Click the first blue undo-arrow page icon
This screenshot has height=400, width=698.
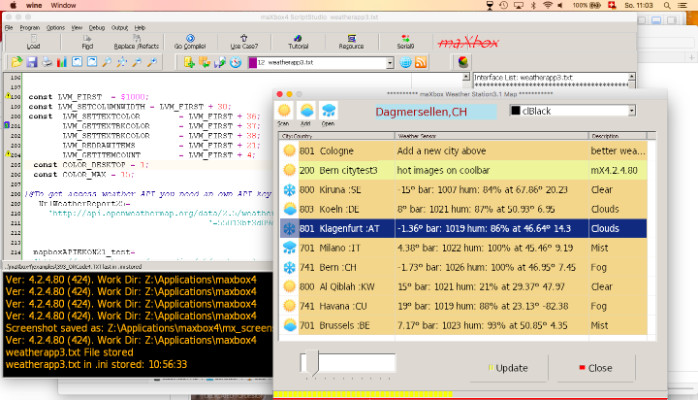point(77,62)
